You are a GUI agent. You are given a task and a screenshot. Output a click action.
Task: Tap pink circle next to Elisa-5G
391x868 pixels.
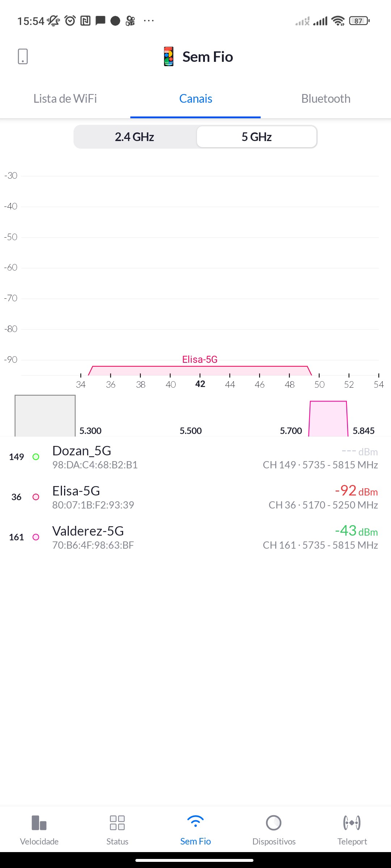pos(36,497)
